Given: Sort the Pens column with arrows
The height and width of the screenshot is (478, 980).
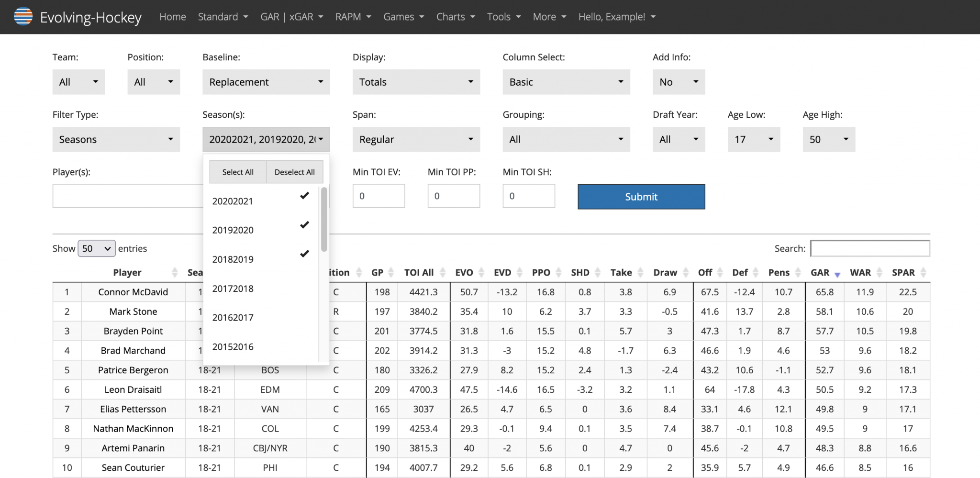Looking at the screenshot, I should point(798,273).
